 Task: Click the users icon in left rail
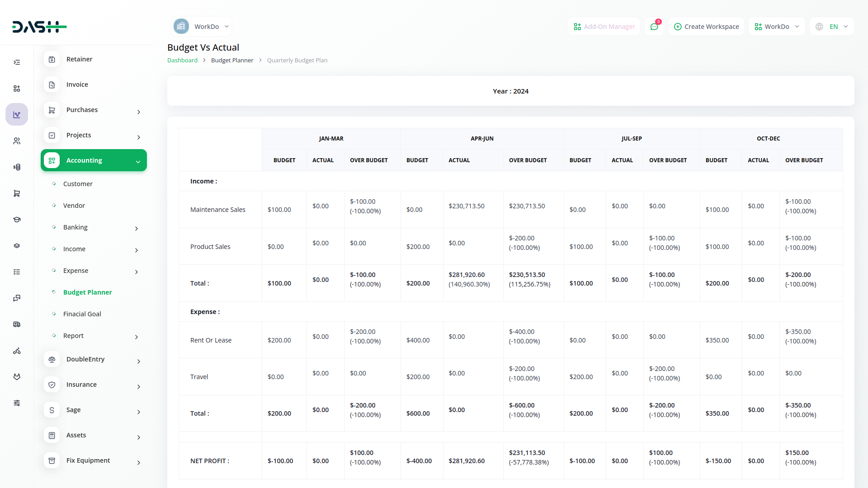click(17, 141)
